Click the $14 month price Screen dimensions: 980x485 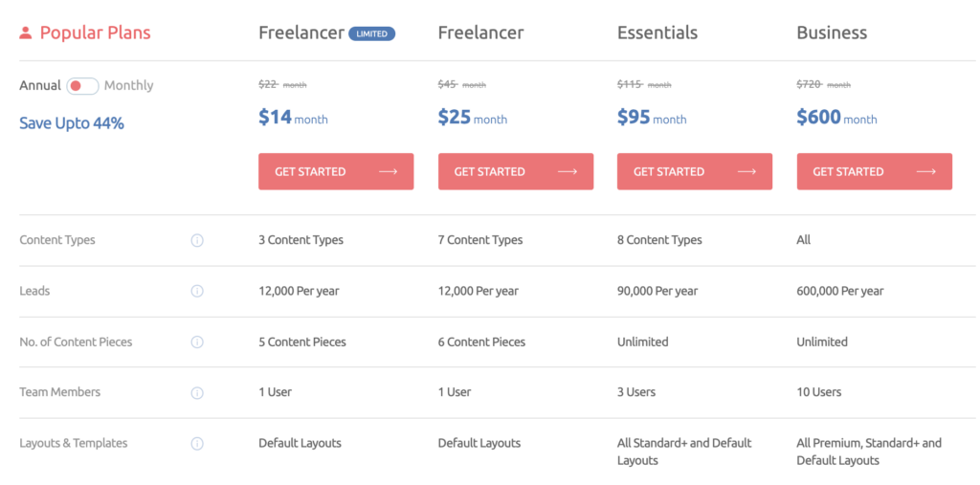(x=293, y=117)
